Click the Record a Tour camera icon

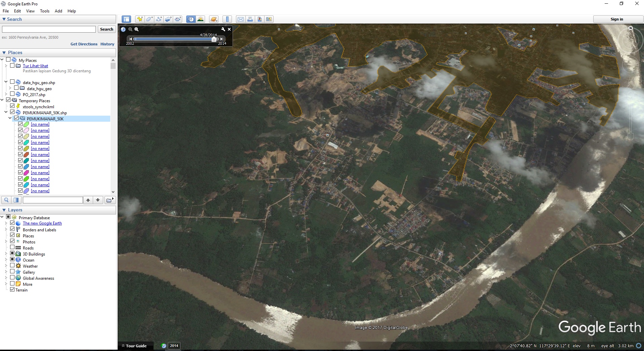point(178,19)
